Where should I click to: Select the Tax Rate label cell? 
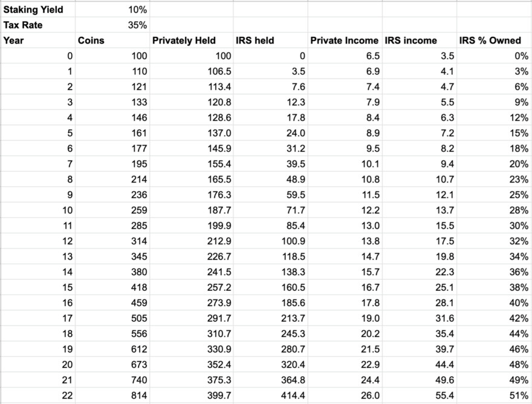[37, 25]
